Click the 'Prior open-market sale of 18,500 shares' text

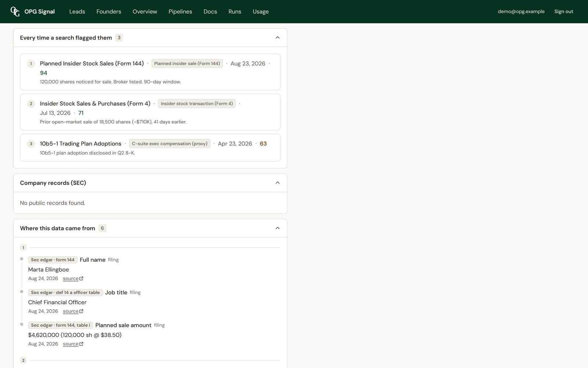(x=113, y=122)
